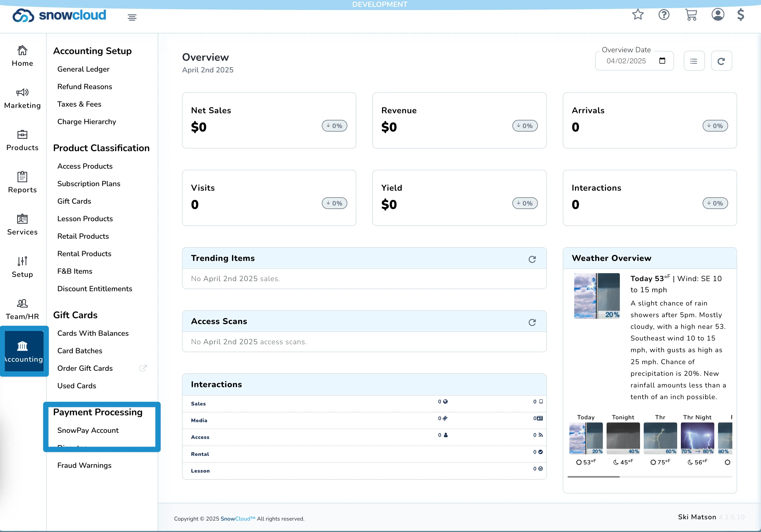This screenshot has height=532, width=761.
Task: Open the Reports clipboard icon
Action: [x=22, y=177]
